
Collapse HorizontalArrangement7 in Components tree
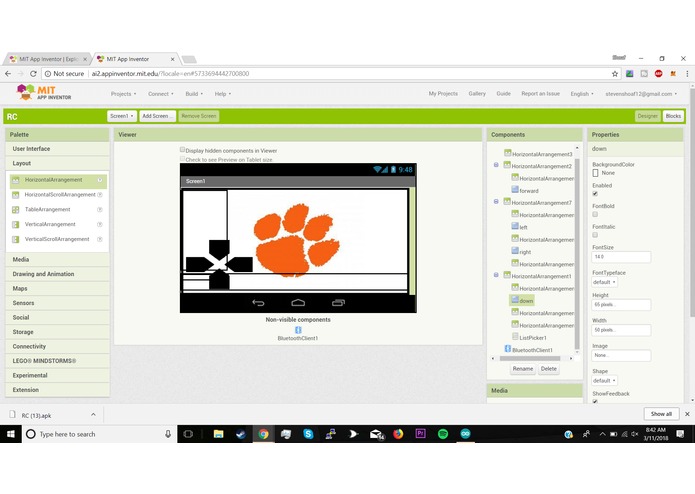496,202
